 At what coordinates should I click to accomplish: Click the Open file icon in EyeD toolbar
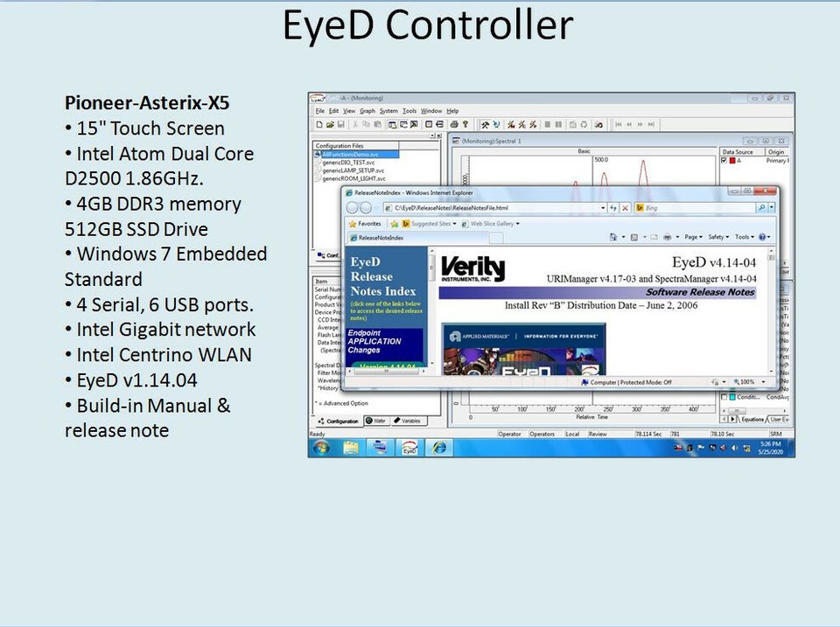332,123
